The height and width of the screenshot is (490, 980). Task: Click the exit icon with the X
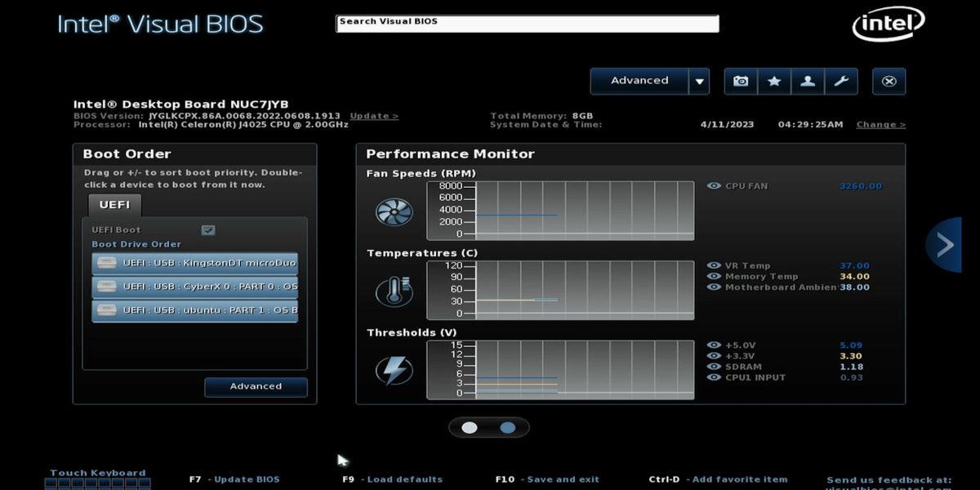(x=889, y=81)
